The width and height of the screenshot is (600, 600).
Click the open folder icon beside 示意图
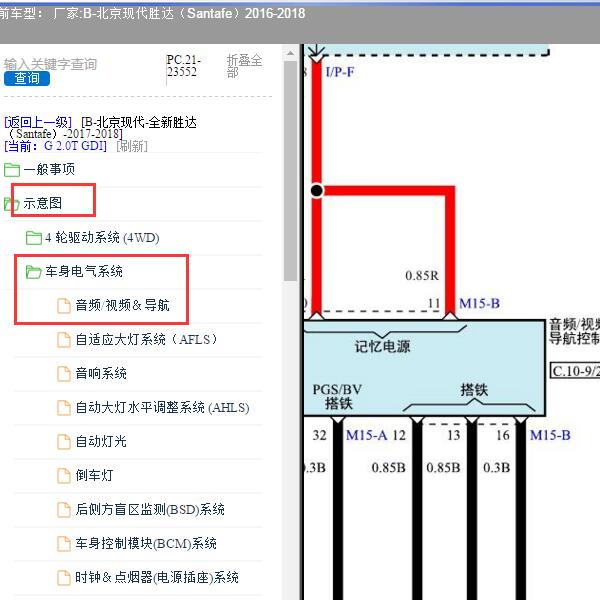11,204
